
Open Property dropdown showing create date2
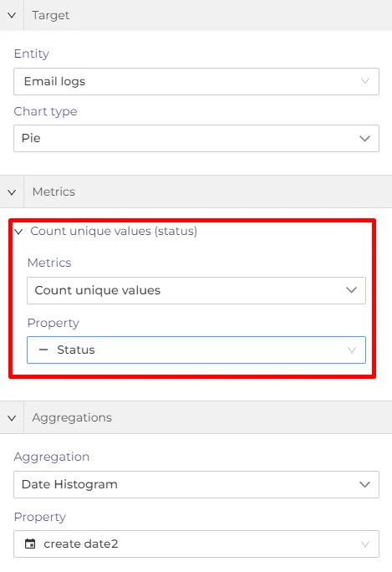[196, 544]
